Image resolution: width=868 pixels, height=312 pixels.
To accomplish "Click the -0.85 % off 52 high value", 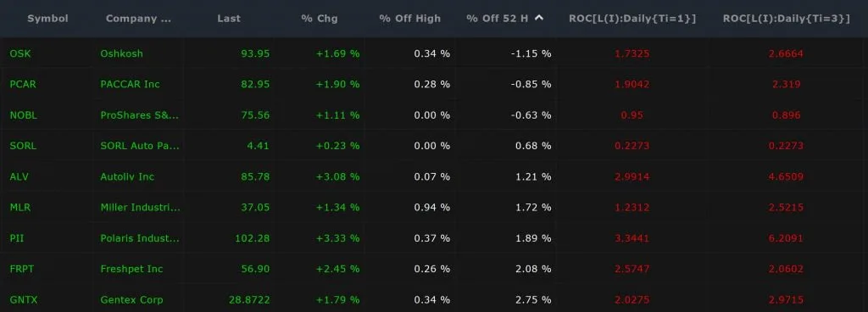I will [531, 84].
